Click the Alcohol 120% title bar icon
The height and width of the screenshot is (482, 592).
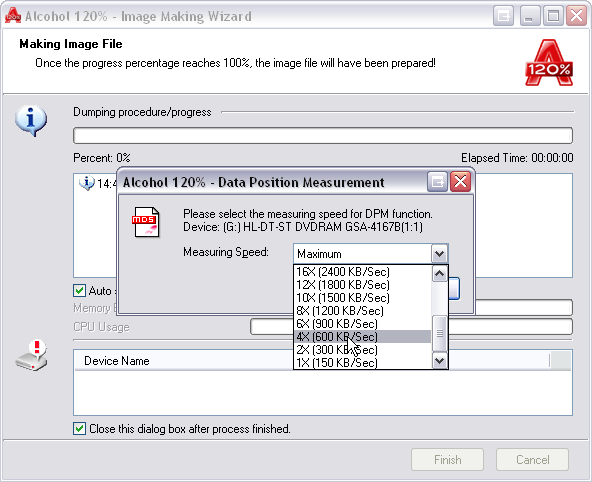pos(13,15)
